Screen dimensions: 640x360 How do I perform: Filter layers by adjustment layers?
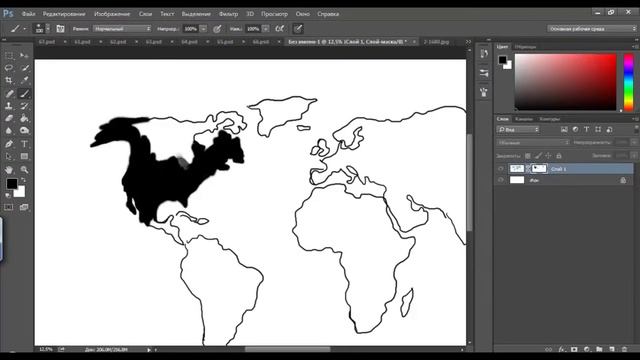(575, 129)
